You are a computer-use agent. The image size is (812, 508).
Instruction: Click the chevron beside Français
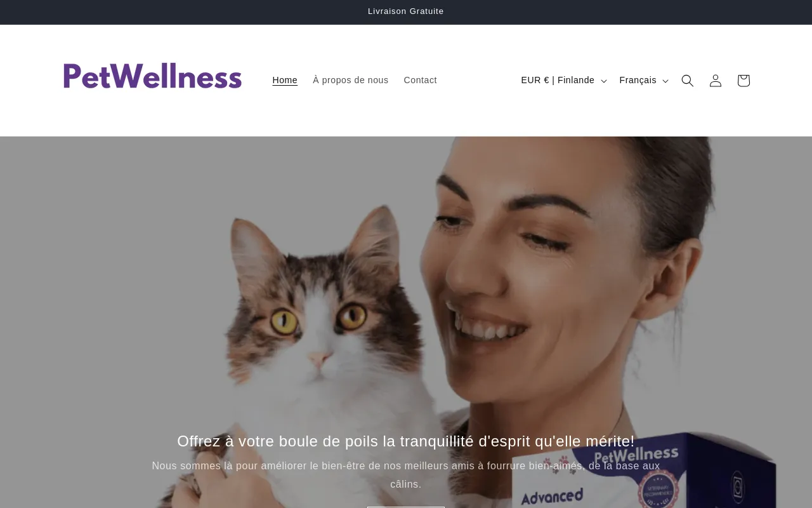665,81
